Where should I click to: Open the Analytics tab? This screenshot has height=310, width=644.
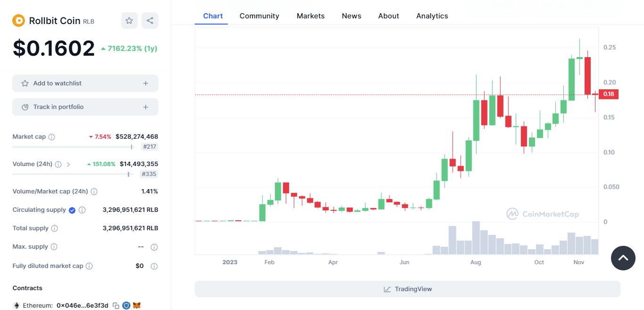[432, 16]
